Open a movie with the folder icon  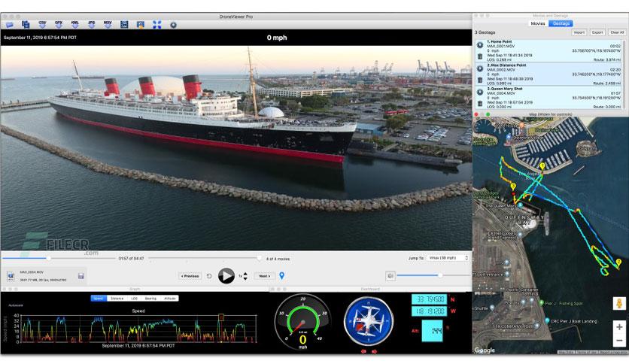(x=10, y=25)
